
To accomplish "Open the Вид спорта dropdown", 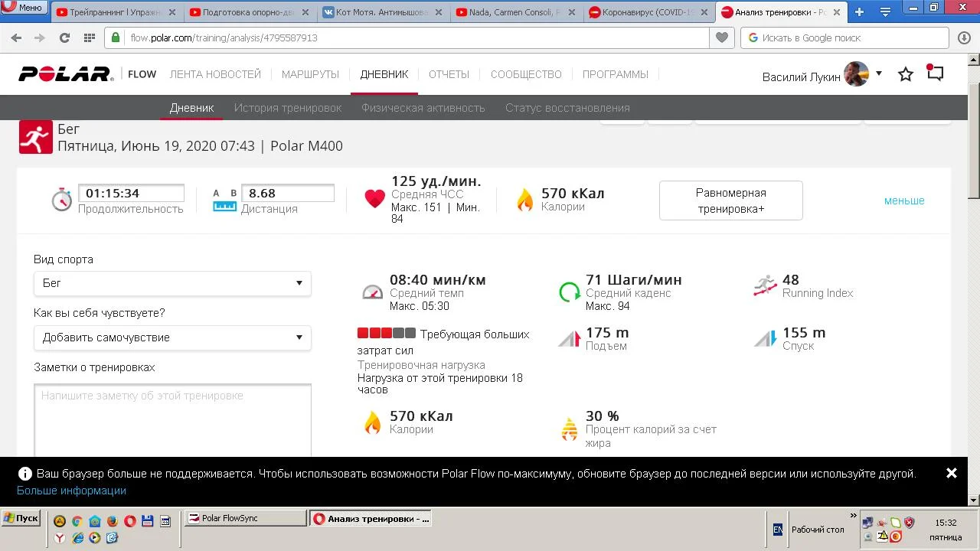I will click(x=172, y=283).
